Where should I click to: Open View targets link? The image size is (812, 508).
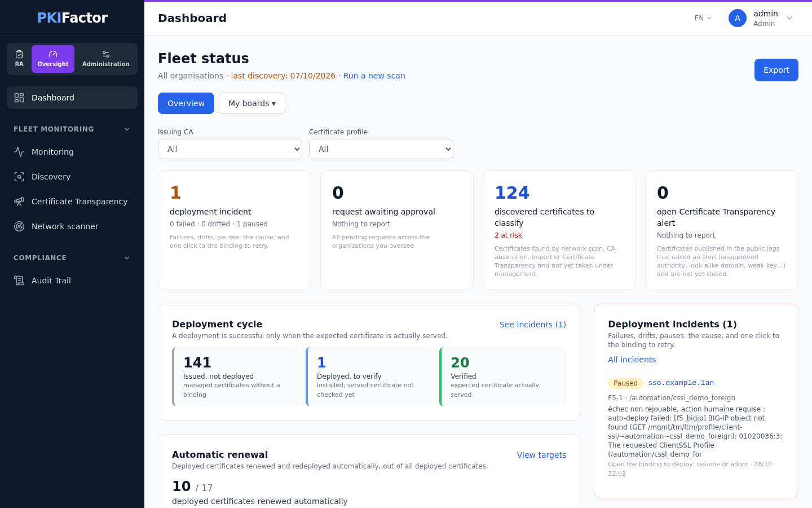coord(541,455)
